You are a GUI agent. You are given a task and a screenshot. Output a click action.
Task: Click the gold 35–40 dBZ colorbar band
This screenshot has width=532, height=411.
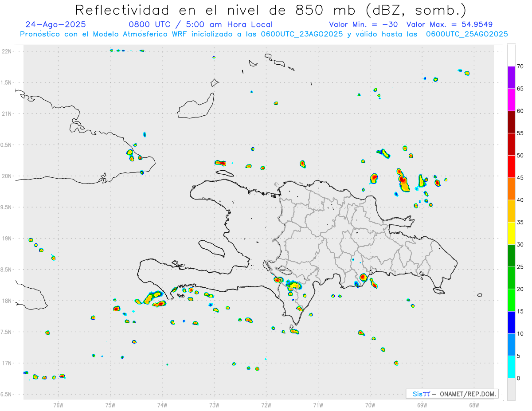pyautogui.click(x=511, y=211)
